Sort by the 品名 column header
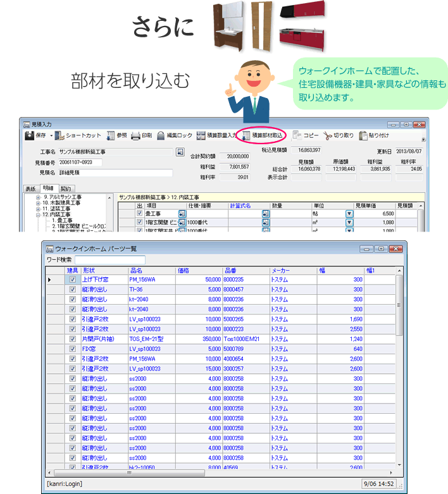The width and height of the screenshot is (448, 494). click(152, 270)
